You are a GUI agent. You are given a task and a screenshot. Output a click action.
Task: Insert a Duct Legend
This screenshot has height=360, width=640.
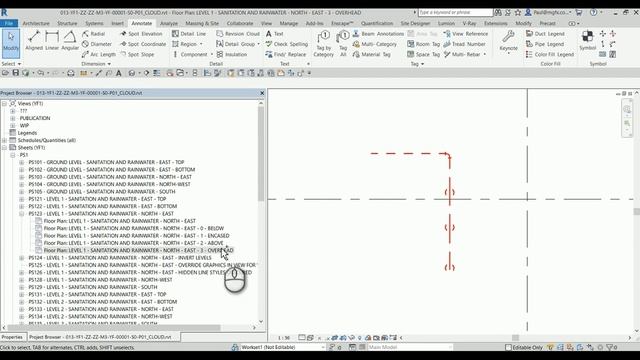(545, 33)
